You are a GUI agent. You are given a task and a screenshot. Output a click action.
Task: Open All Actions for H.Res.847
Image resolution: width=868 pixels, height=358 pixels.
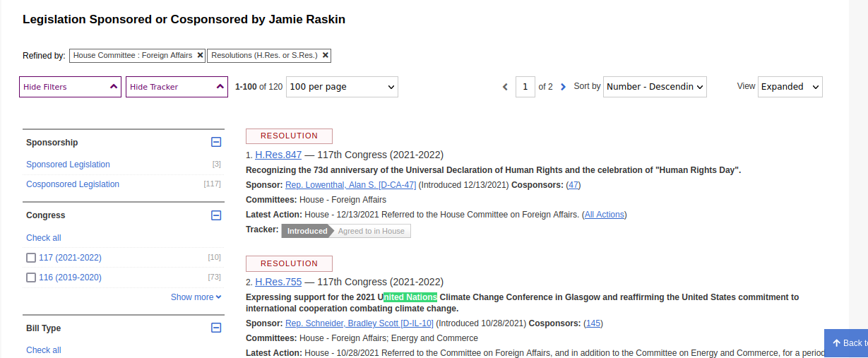click(605, 215)
